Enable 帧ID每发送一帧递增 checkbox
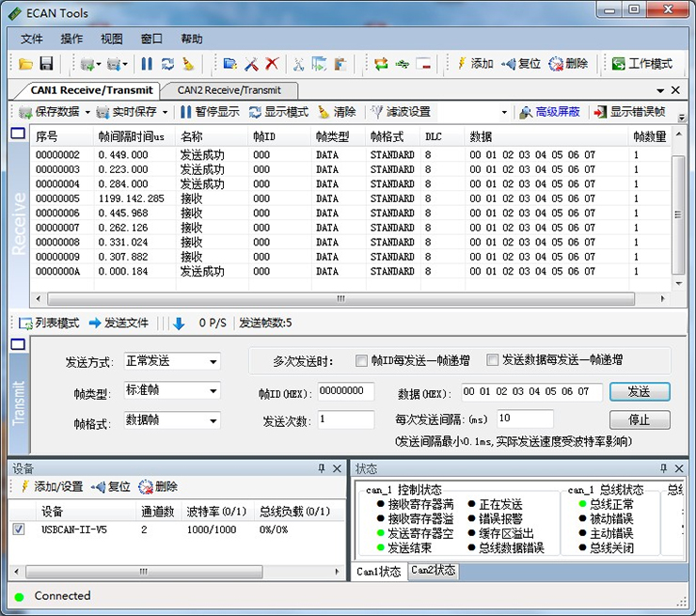 point(362,360)
